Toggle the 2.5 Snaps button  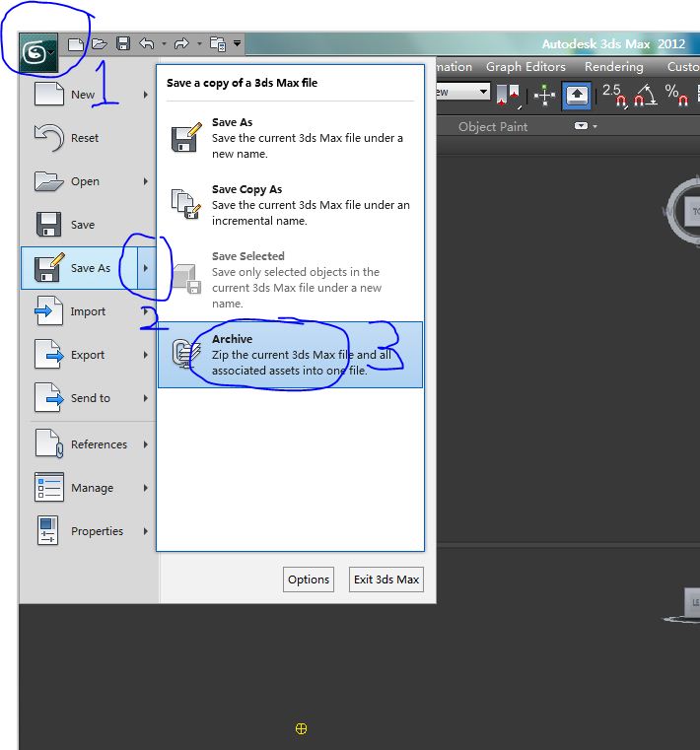click(615, 96)
